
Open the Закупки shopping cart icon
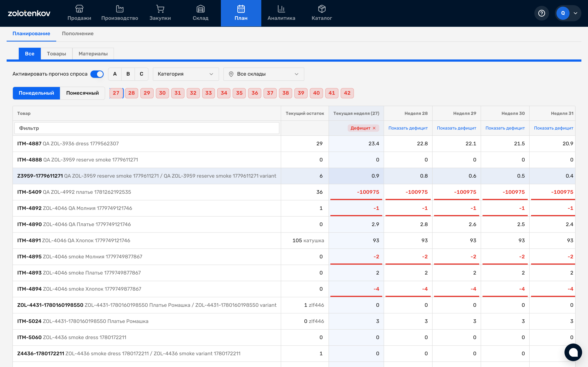(160, 9)
